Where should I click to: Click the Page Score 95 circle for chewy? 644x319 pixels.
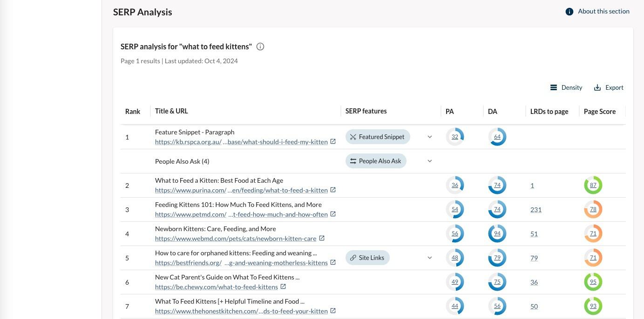point(593,282)
